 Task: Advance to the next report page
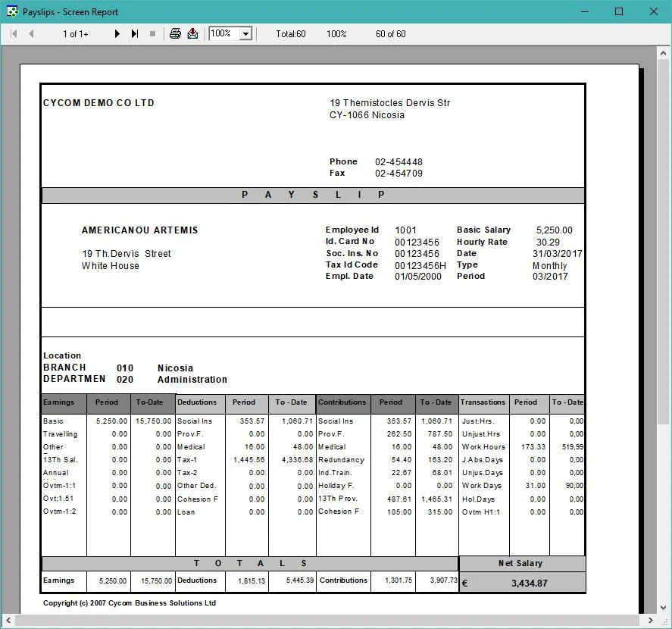pyautogui.click(x=117, y=34)
